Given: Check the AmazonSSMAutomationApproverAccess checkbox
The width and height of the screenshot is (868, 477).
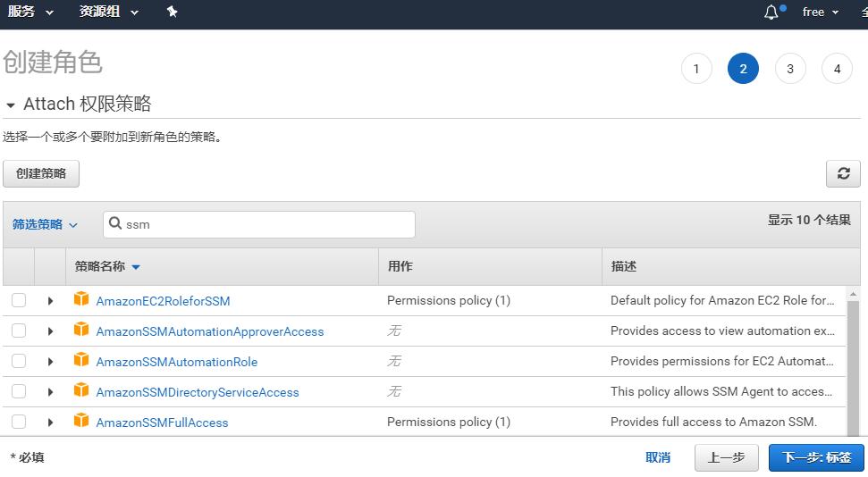Looking at the screenshot, I should 19,331.
